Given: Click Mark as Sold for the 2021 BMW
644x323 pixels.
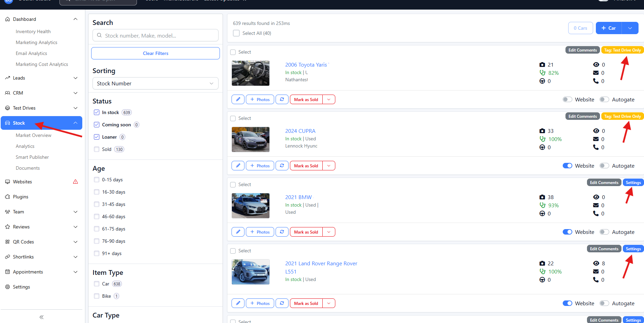Looking at the screenshot, I should [x=306, y=232].
